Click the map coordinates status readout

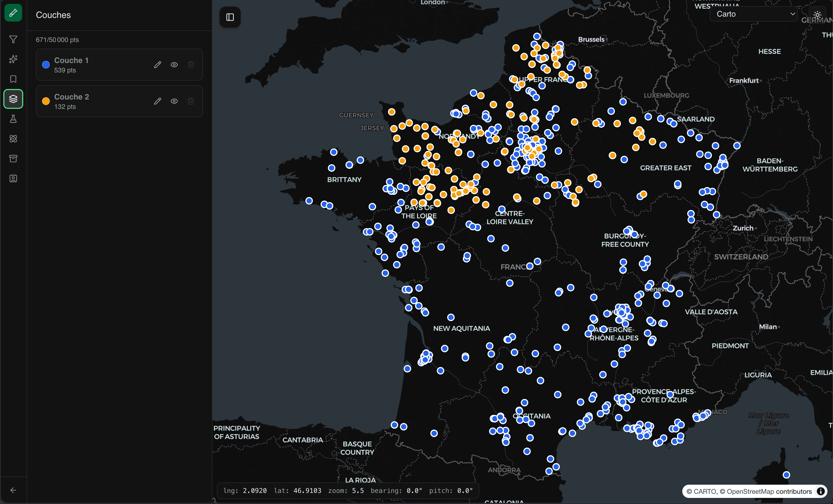[348, 490]
